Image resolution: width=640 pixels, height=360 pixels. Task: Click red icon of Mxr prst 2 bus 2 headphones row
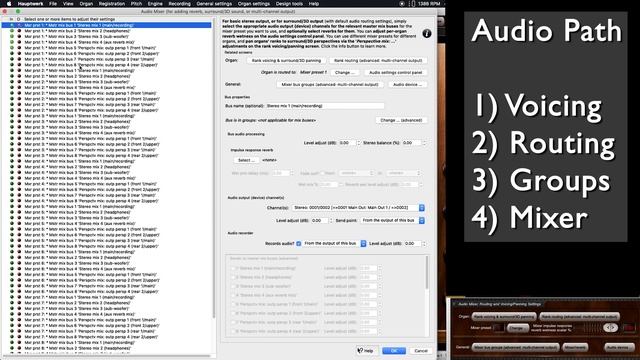[x=19, y=76]
